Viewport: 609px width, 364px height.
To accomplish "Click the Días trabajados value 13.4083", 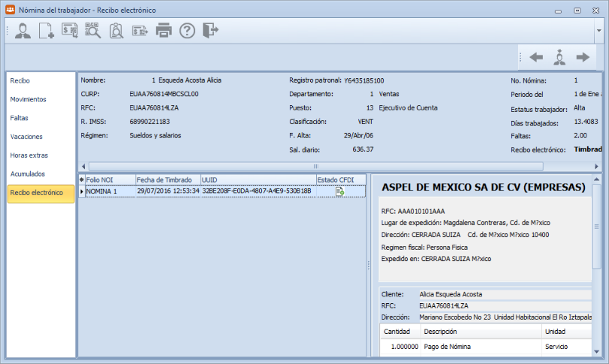I will pos(586,122).
